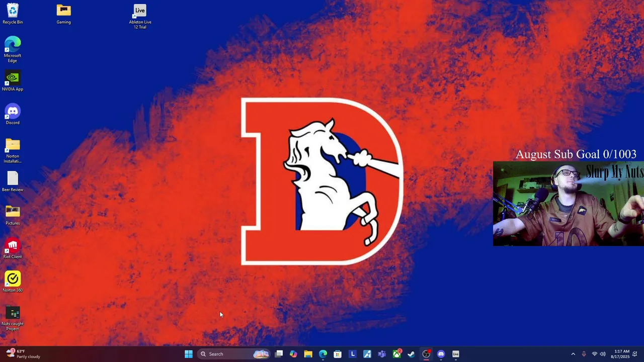
Task: Open the Recycle Bin desktop icon
Action: click(13, 14)
